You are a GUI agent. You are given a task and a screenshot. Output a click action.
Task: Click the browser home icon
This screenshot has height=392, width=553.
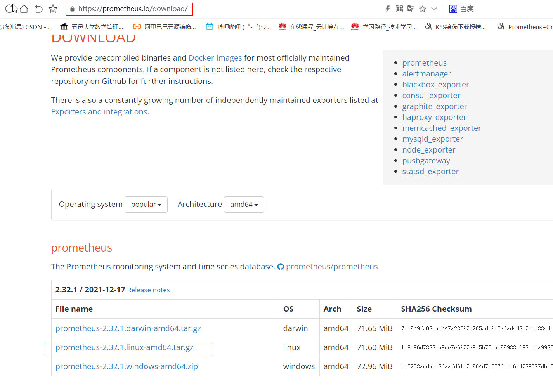coord(24,9)
